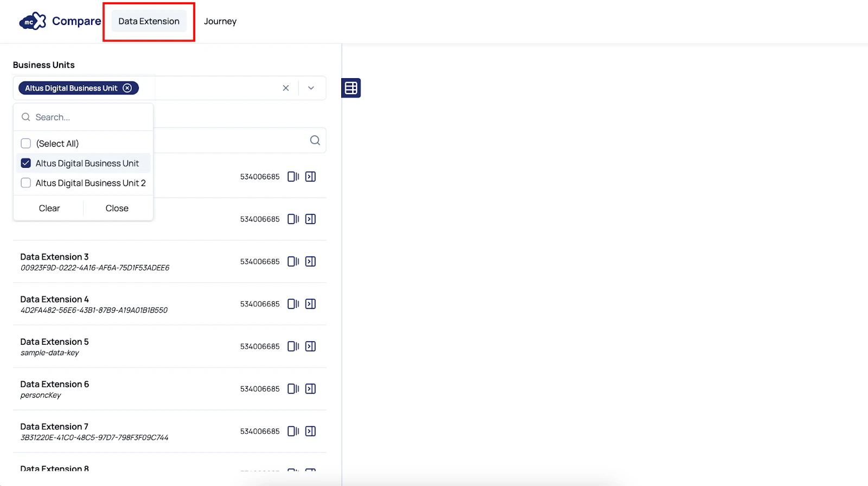Click the Clear button in dropdown
Viewport: 868px width, 486px height.
[49, 209]
